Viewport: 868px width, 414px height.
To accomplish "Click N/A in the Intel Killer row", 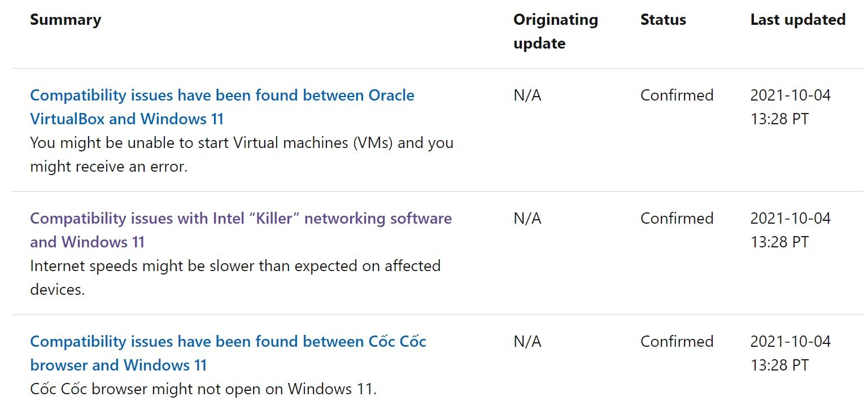I will pos(527,219).
